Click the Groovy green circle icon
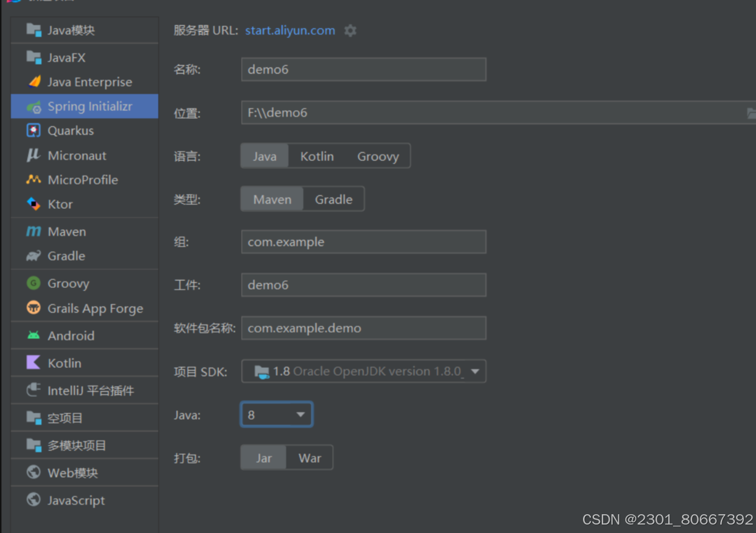This screenshot has width=756, height=533. tap(34, 283)
